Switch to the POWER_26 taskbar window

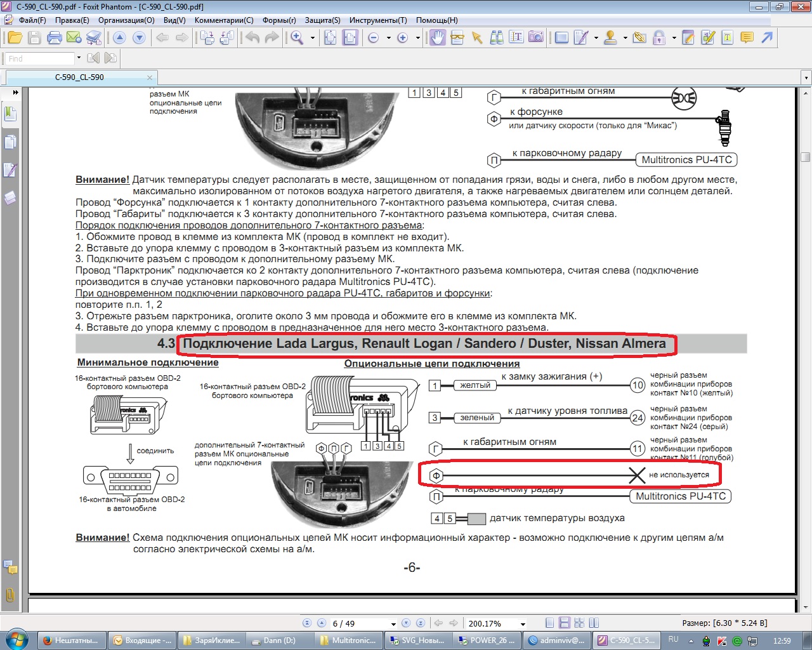487,640
